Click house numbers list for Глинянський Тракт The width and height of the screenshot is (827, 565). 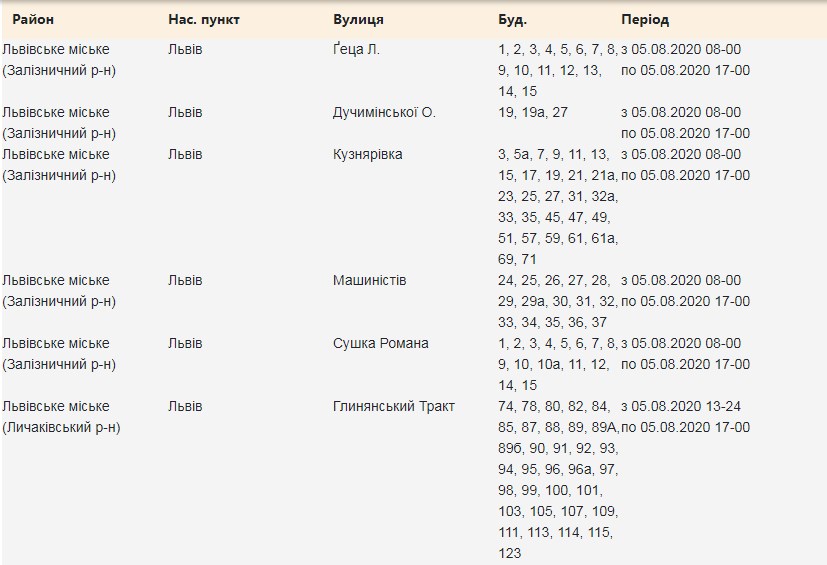[556, 479]
